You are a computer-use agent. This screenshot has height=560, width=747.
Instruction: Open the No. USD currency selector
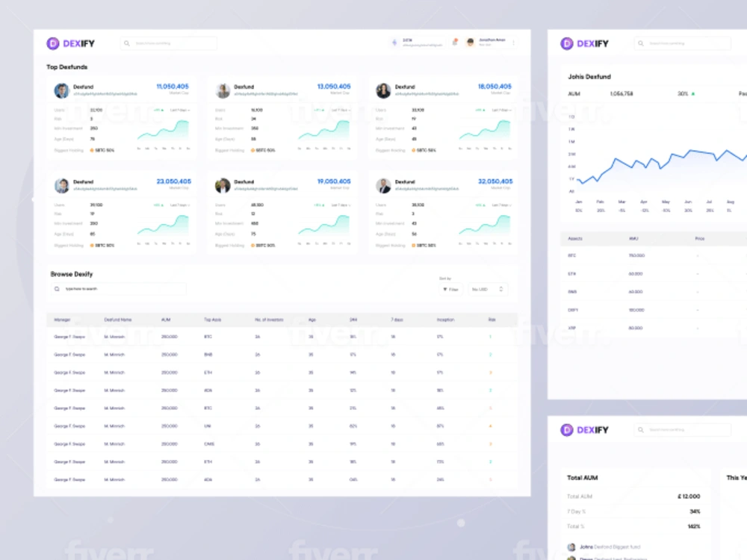point(487,289)
